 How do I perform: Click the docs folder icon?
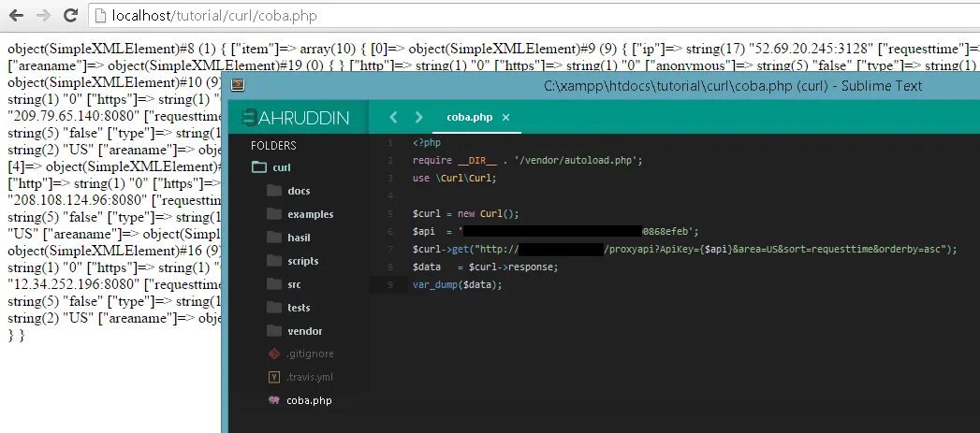click(273, 190)
